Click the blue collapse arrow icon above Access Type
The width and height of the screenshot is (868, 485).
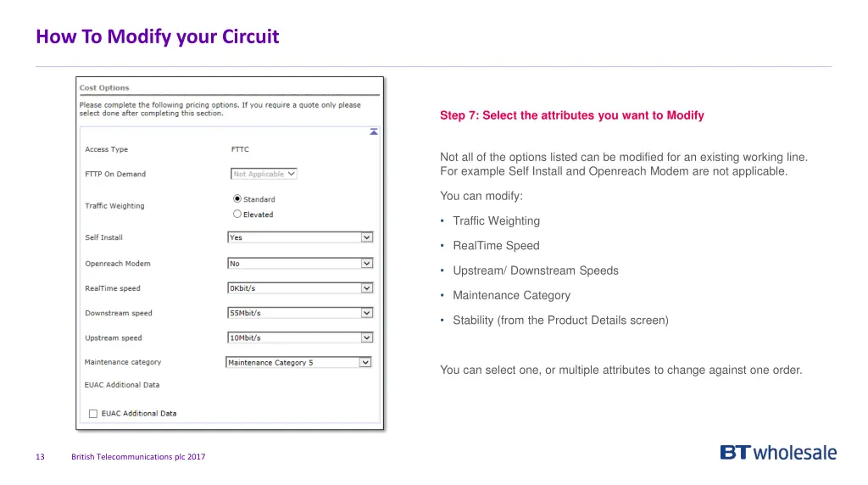373,131
